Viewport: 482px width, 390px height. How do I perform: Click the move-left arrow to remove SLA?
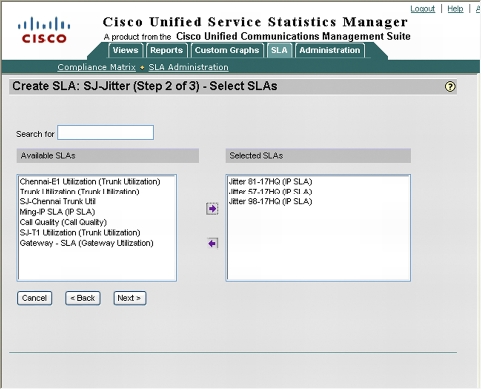point(212,243)
